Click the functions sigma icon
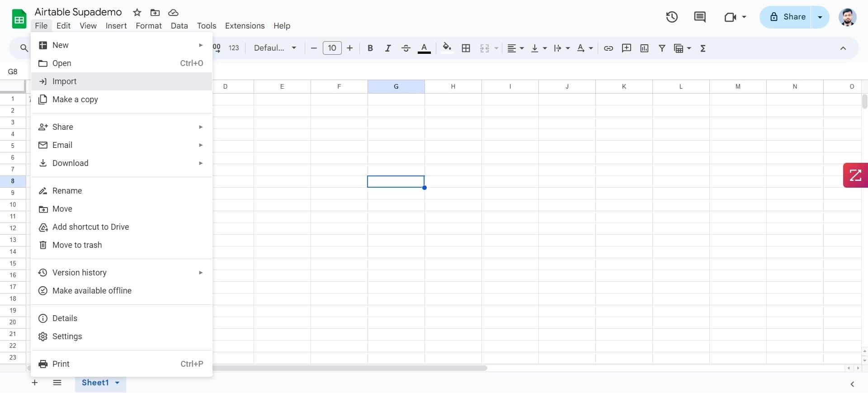This screenshot has height=393, width=868. click(703, 48)
